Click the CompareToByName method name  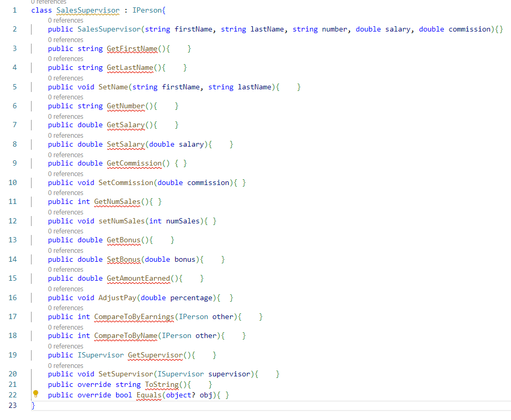[x=126, y=335]
